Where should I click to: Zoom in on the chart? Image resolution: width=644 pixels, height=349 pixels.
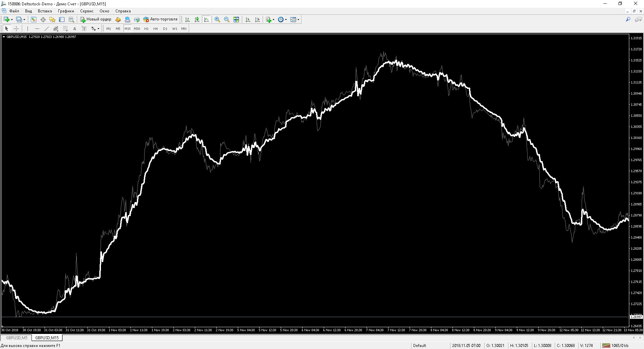(x=217, y=19)
